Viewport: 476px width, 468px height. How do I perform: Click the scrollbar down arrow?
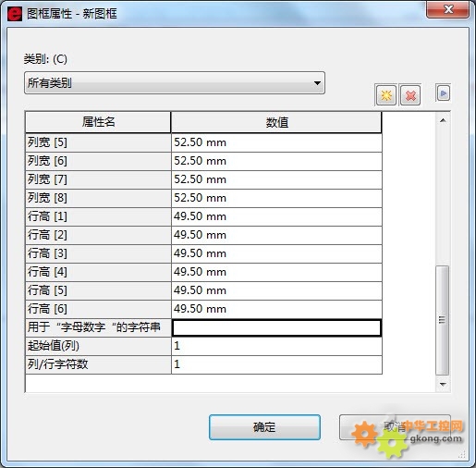click(x=443, y=384)
